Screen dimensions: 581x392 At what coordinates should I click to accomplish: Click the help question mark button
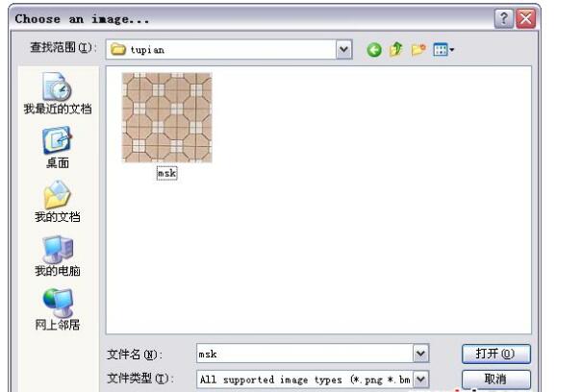tap(503, 18)
